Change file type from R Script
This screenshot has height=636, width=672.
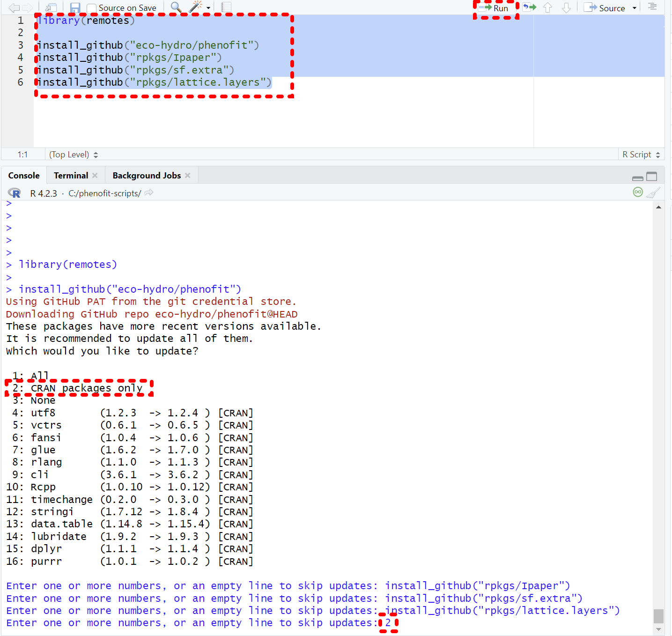click(641, 155)
